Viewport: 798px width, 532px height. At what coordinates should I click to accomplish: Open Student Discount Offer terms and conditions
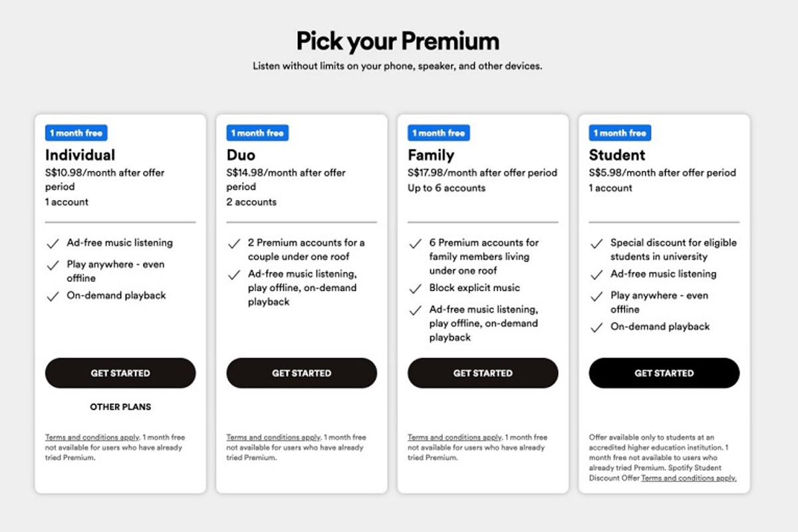pyautogui.click(x=688, y=478)
